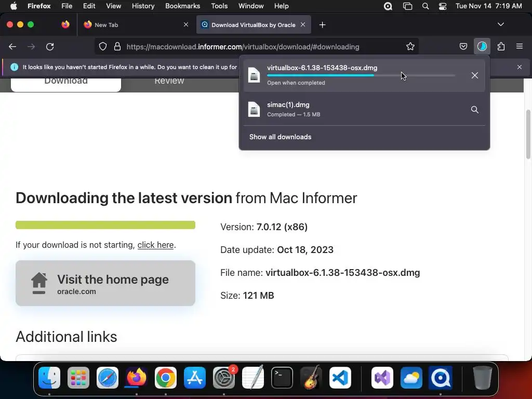532x399 pixels.
Task: Open the Window menu
Action: [251, 6]
